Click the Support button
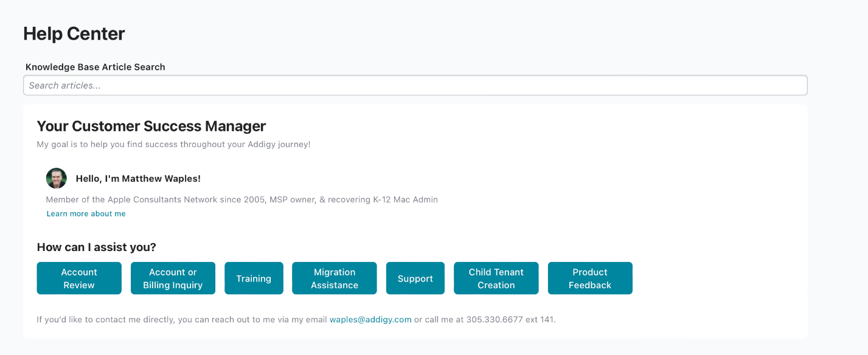Image resolution: width=868 pixels, height=355 pixels. coord(415,278)
